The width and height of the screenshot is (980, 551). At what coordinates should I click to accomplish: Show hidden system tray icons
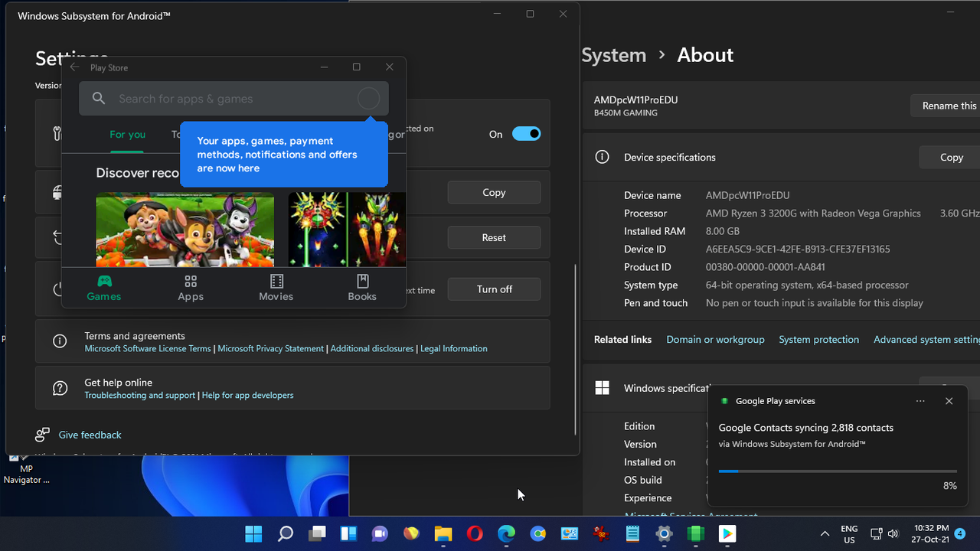click(825, 533)
